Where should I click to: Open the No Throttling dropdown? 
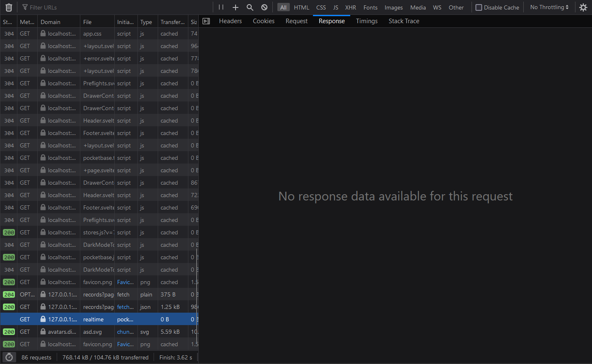coord(549,7)
